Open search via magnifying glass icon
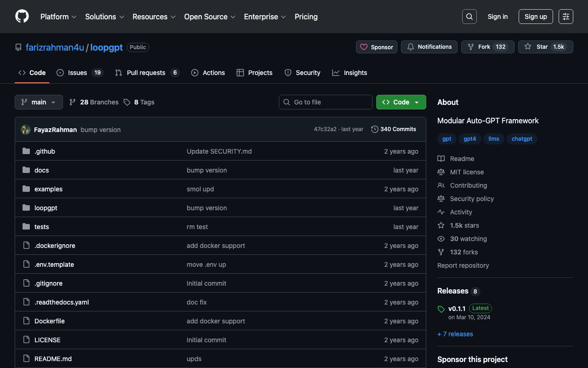 click(469, 17)
